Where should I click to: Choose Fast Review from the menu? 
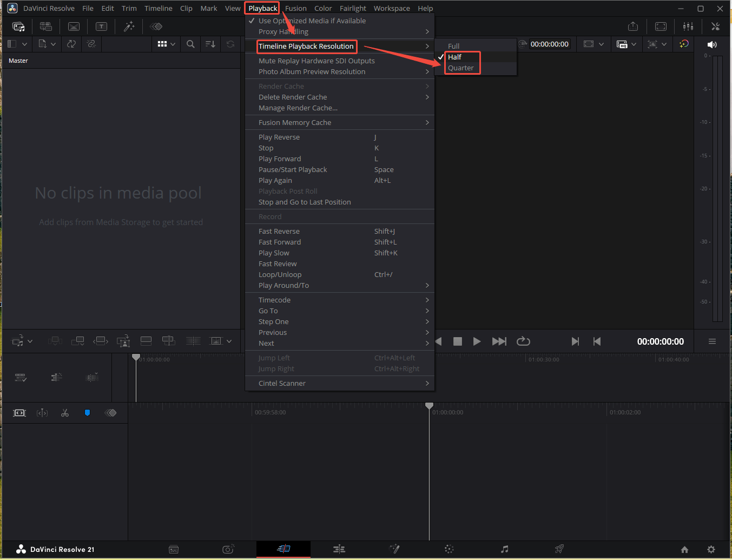coord(340,263)
